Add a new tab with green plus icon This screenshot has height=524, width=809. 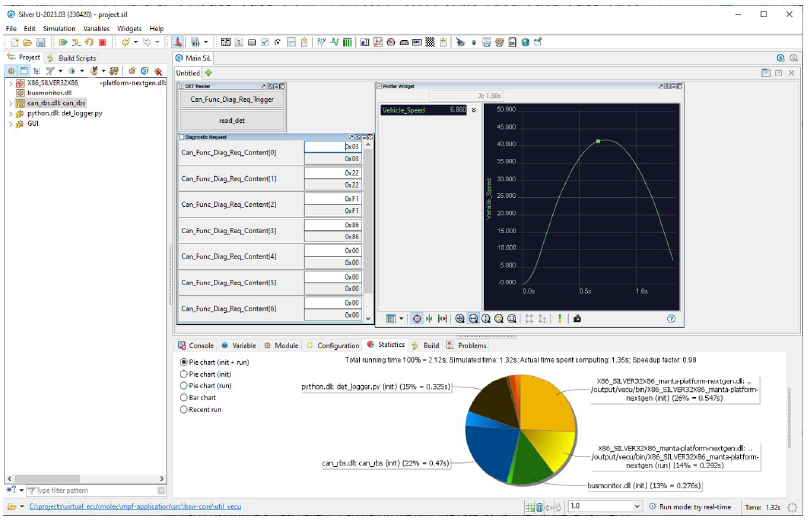point(209,73)
